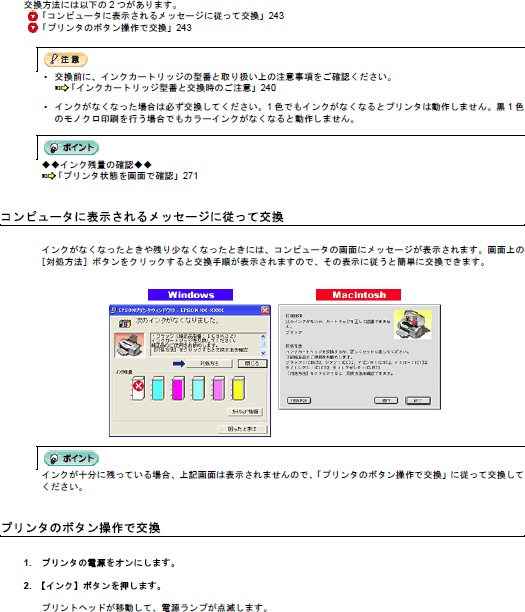Viewport: 525px width, 612px height.
Task: Close the EPSON printer window dialog
Action: click(265, 310)
